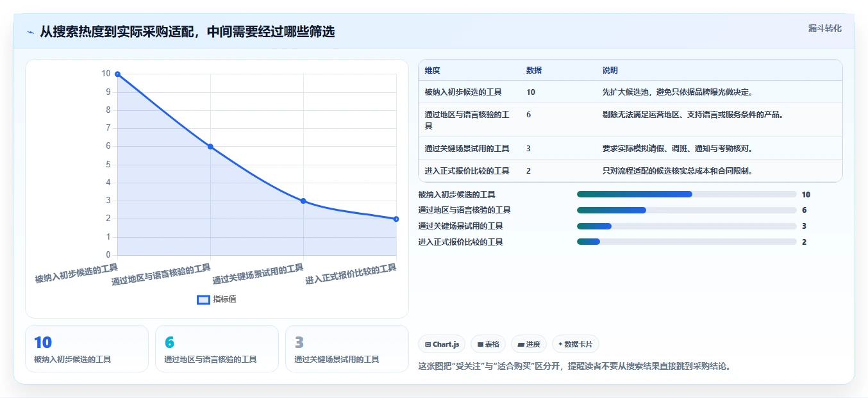Image resolution: width=868 pixels, height=398 pixels.
Task: Click the 维度 column header
Action: click(x=433, y=70)
